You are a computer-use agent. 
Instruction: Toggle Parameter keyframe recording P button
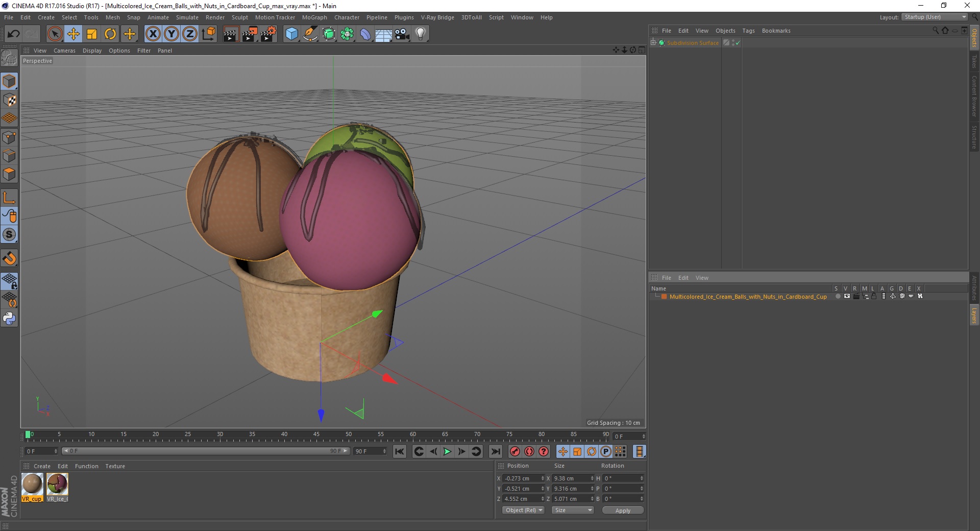tap(606, 451)
